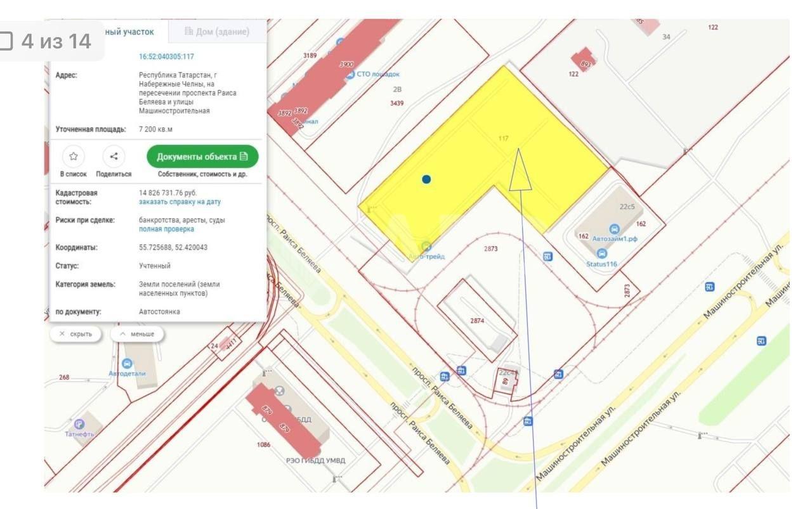Open Документы объекта green button
This screenshot has height=509, width=812.
tap(202, 157)
